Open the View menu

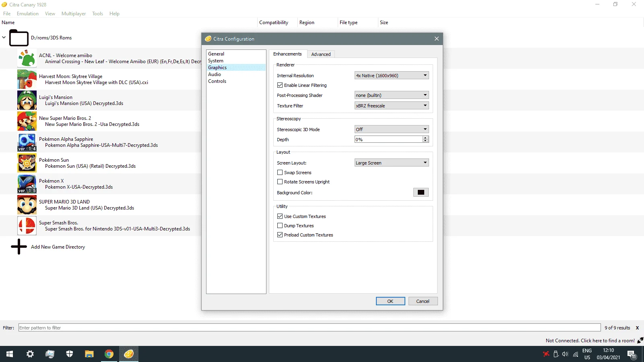50,13
